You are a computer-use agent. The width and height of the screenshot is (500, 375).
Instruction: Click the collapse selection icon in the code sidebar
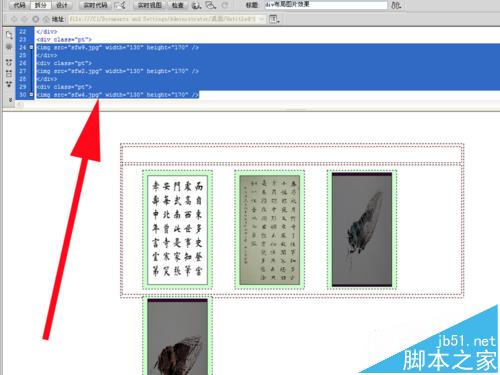coord(9,73)
